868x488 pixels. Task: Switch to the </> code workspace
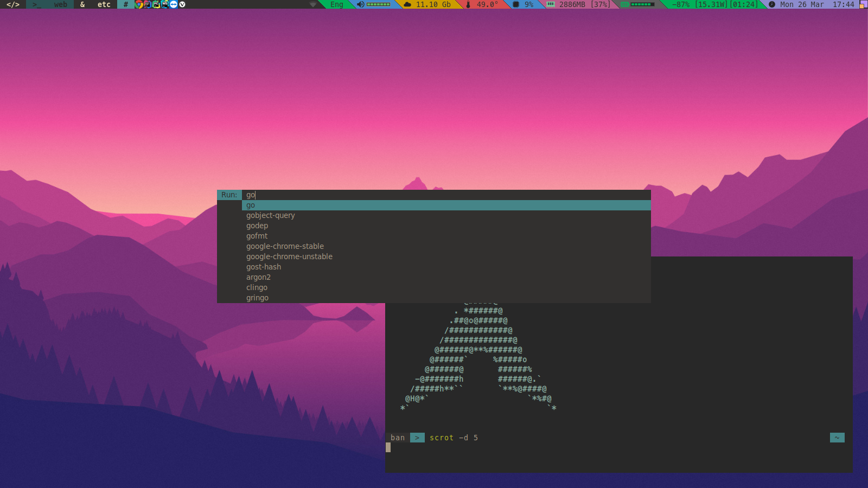[13, 4]
